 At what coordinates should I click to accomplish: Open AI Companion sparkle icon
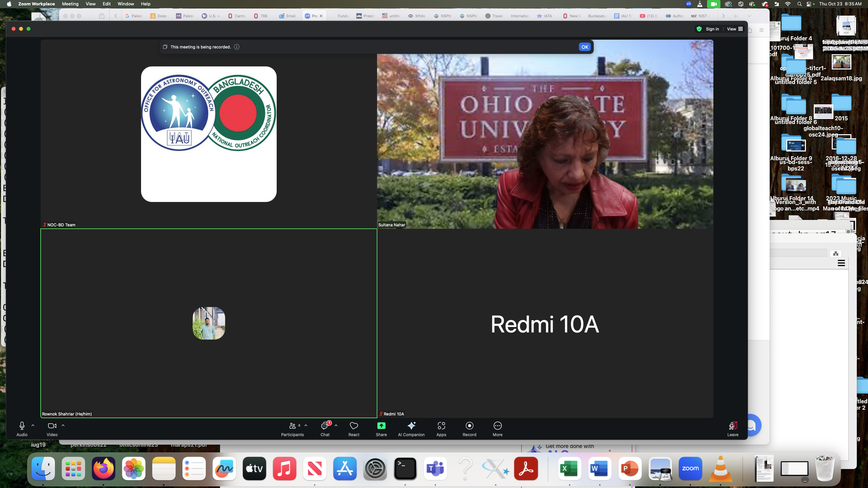pos(411,426)
